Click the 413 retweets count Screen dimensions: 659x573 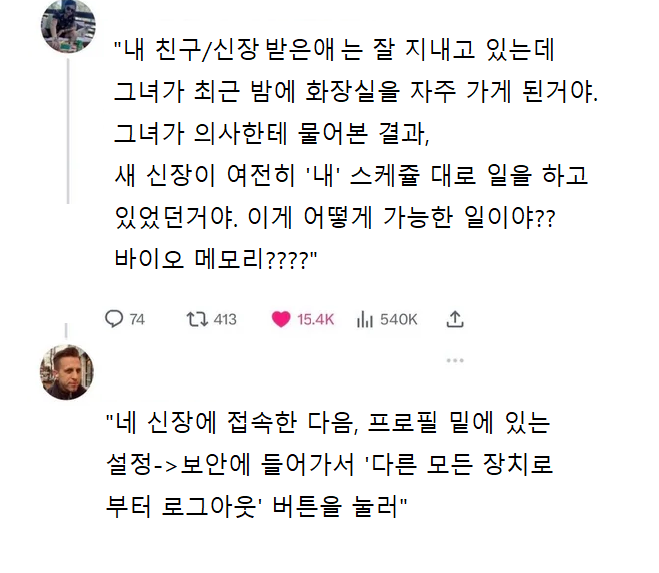pos(225,319)
